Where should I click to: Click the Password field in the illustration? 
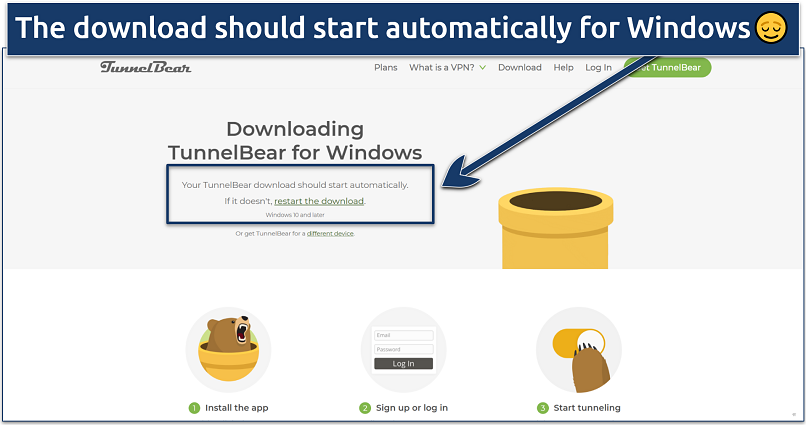[404, 349]
